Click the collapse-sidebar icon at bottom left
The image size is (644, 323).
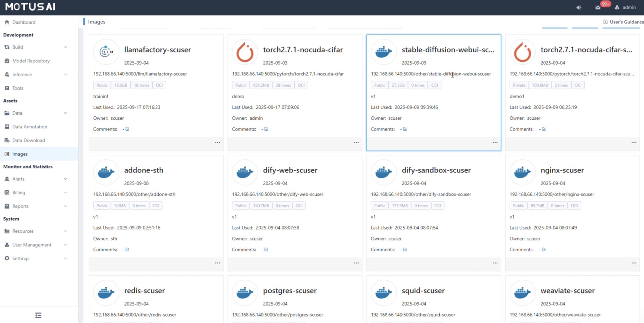38,315
